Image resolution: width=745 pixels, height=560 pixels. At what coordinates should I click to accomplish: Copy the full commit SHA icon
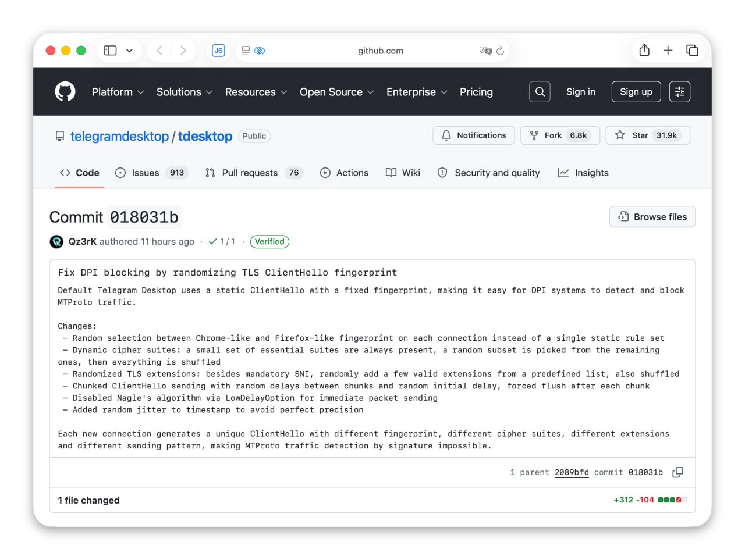(x=677, y=473)
